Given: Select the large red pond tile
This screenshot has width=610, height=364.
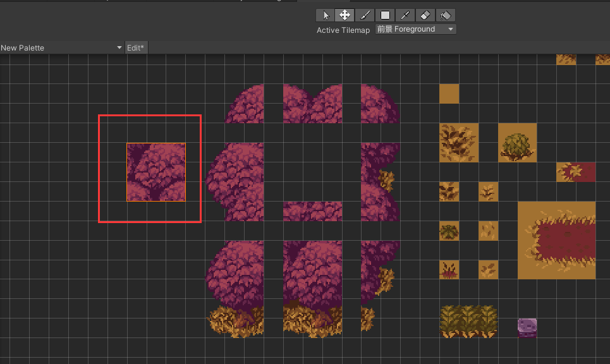Looking at the screenshot, I should tap(556, 240).
